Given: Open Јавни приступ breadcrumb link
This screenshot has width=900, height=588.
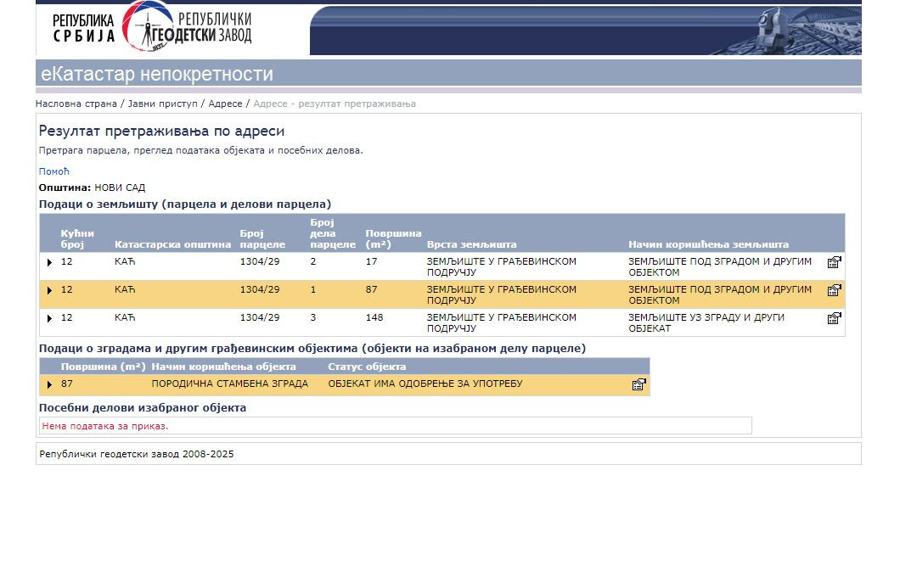Looking at the screenshot, I should pyautogui.click(x=162, y=104).
